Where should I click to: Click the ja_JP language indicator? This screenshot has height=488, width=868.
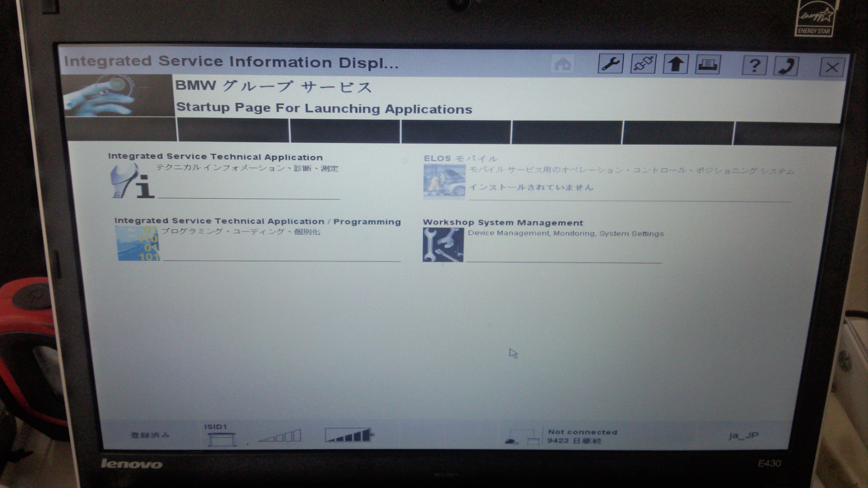pos(743,436)
